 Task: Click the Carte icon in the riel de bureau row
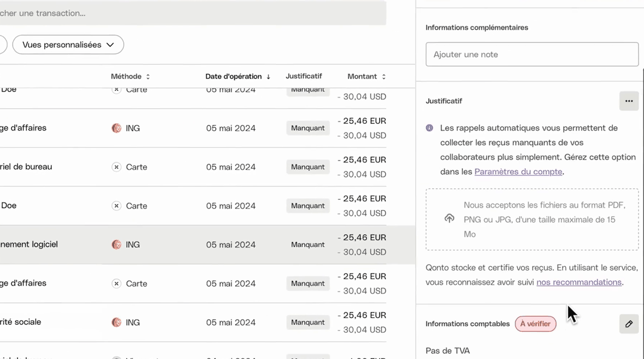pyautogui.click(x=116, y=167)
